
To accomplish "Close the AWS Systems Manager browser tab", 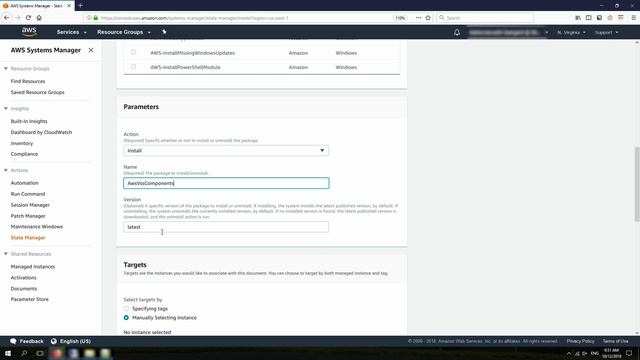I will point(69,6).
